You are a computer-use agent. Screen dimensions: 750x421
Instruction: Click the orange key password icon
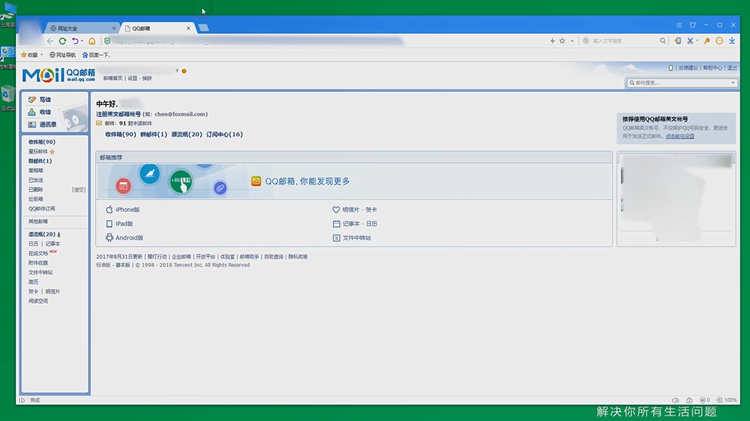click(x=706, y=41)
